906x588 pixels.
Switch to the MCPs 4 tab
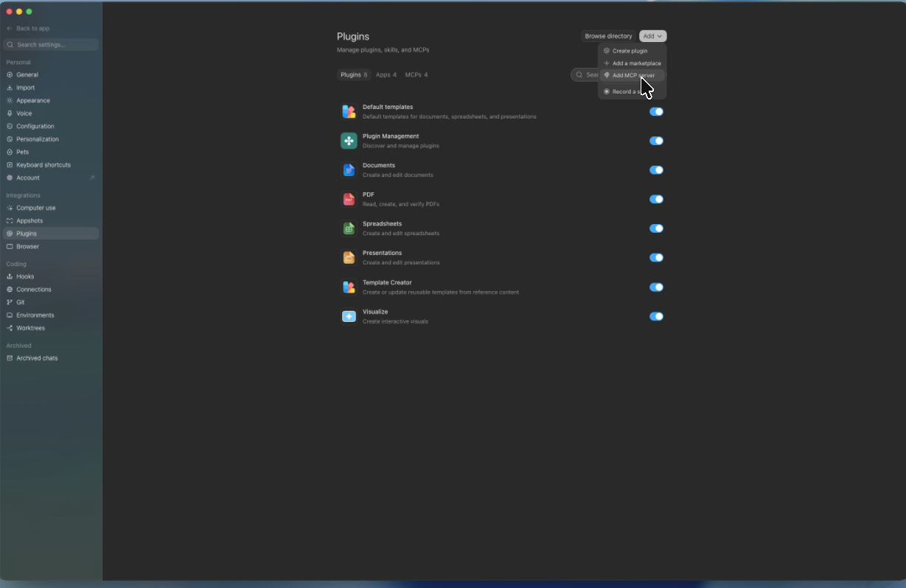coord(417,75)
